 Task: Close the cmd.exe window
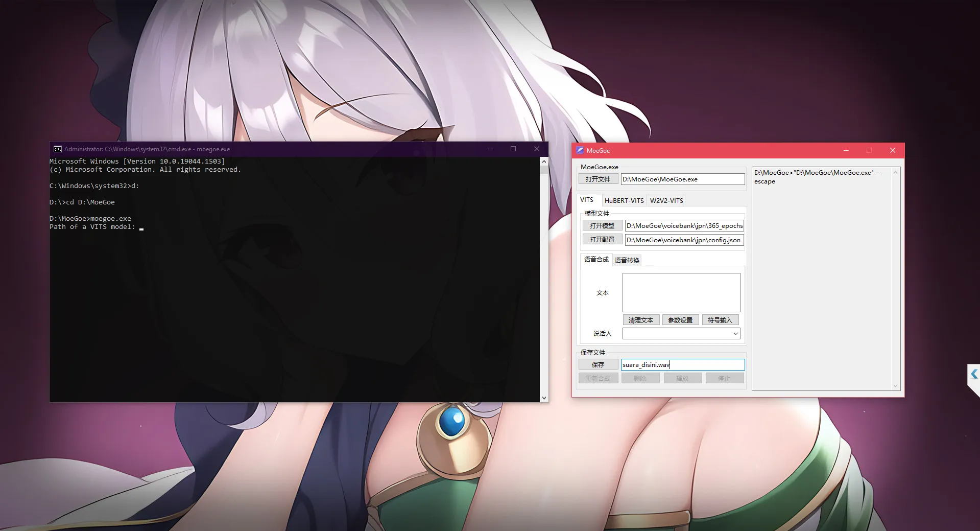pyautogui.click(x=537, y=149)
